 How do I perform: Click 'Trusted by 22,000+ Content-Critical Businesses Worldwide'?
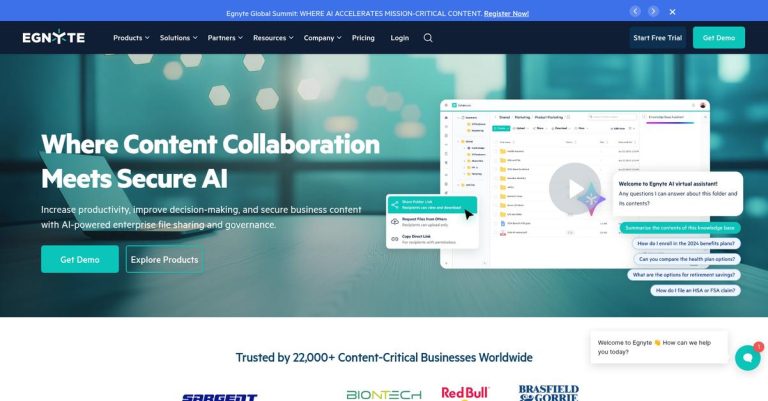click(x=384, y=357)
